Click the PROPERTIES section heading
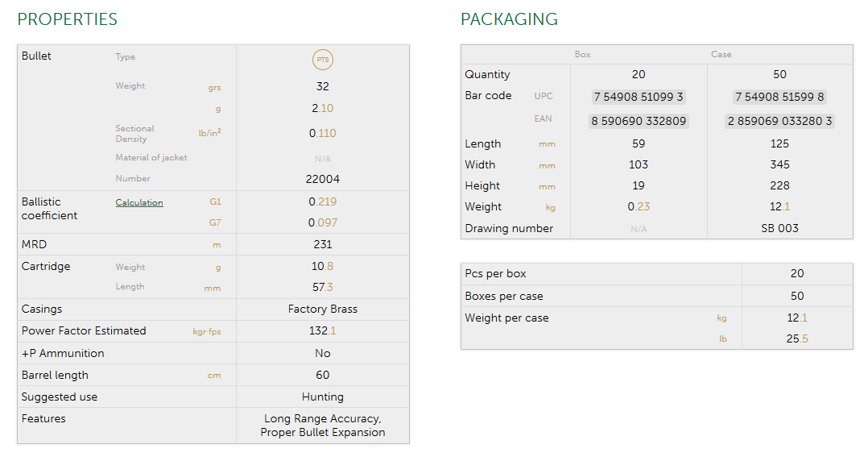 [x=68, y=19]
